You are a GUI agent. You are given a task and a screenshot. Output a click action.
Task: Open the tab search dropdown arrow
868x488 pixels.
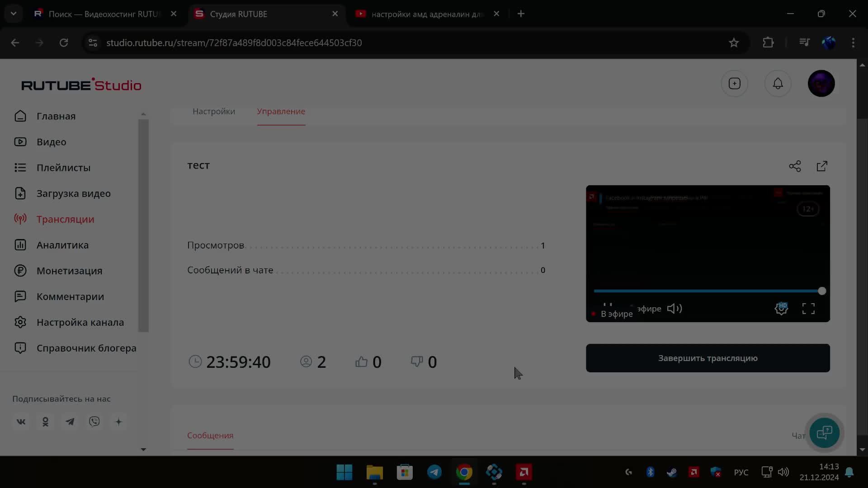point(14,14)
